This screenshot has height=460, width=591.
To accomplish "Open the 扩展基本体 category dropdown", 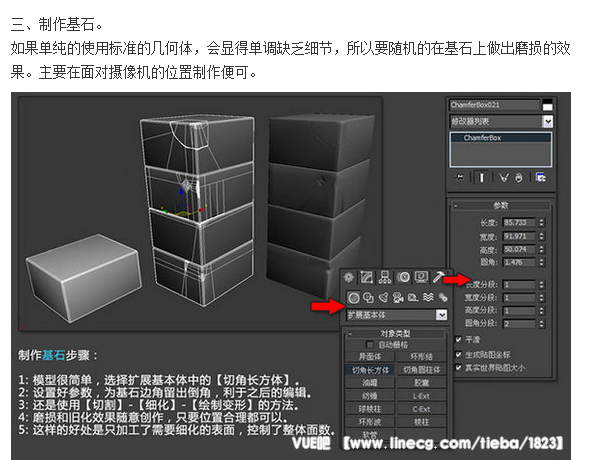I will [x=441, y=314].
